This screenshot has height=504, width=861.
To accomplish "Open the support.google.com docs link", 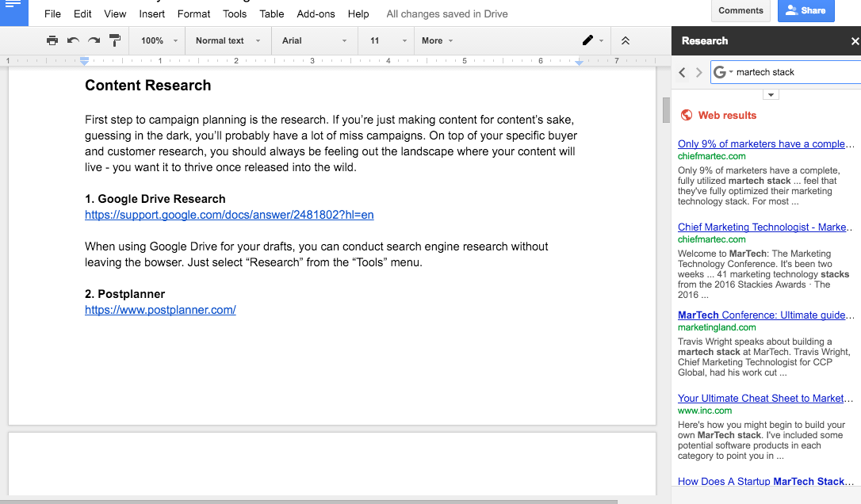I will [229, 215].
